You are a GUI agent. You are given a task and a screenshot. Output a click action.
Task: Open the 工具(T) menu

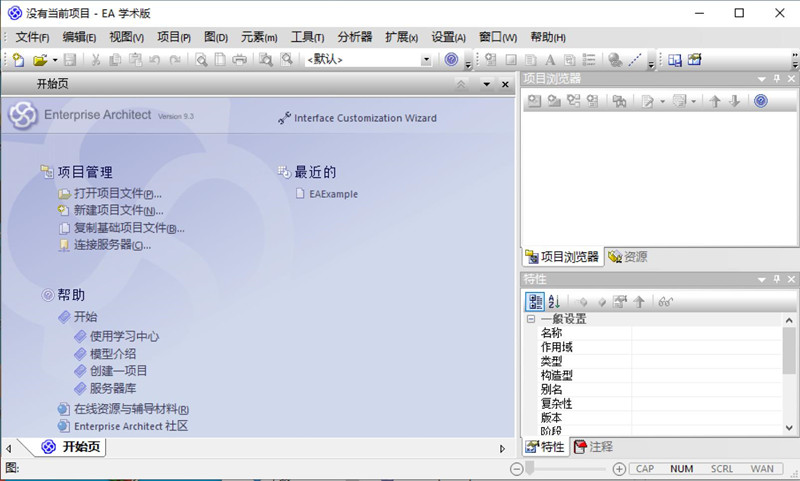(307, 37)
